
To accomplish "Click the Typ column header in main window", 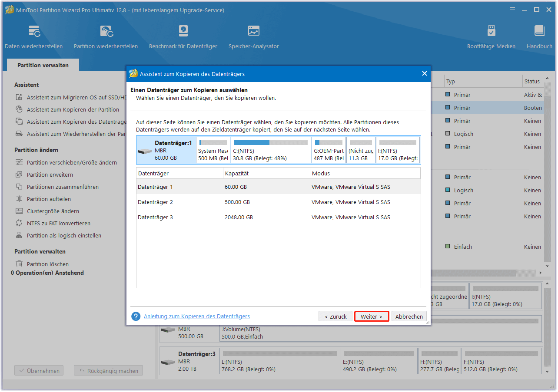I will coord(483,81).
